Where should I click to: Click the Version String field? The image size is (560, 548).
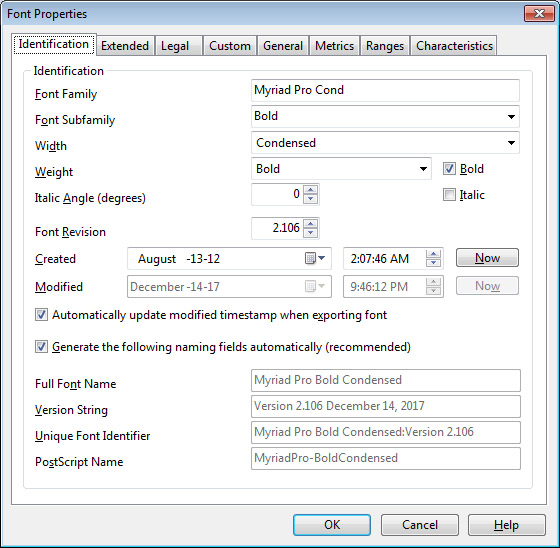[386, 406]
